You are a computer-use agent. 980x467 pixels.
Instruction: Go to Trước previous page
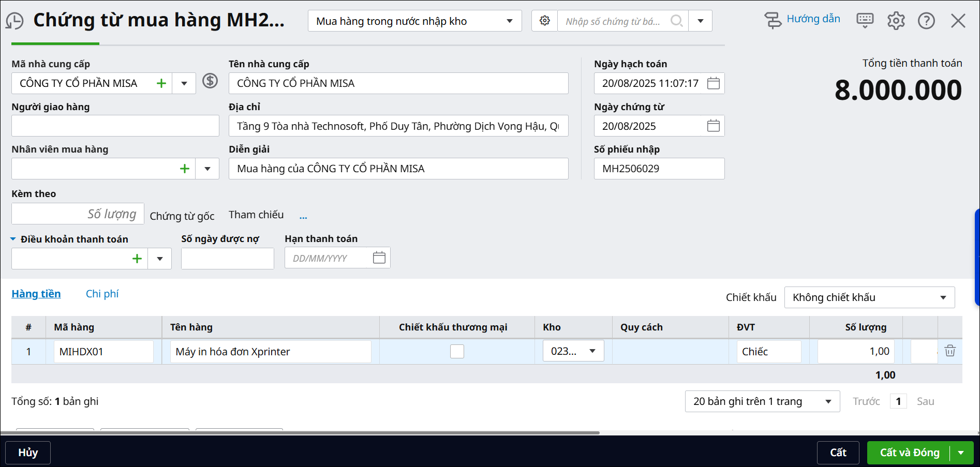(866, 401)
